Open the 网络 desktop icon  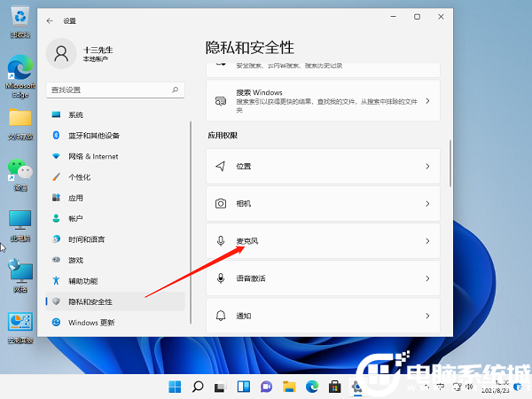[20, 276]
